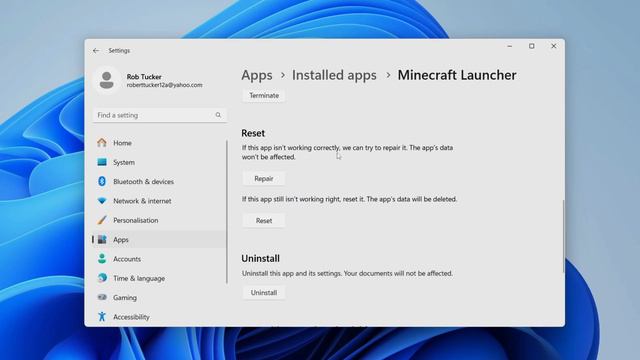Click the Gaming controller icon
Image resolution: width=640 pixels, height=360 pixels.
pyautogui.click(x=102, y=297)
